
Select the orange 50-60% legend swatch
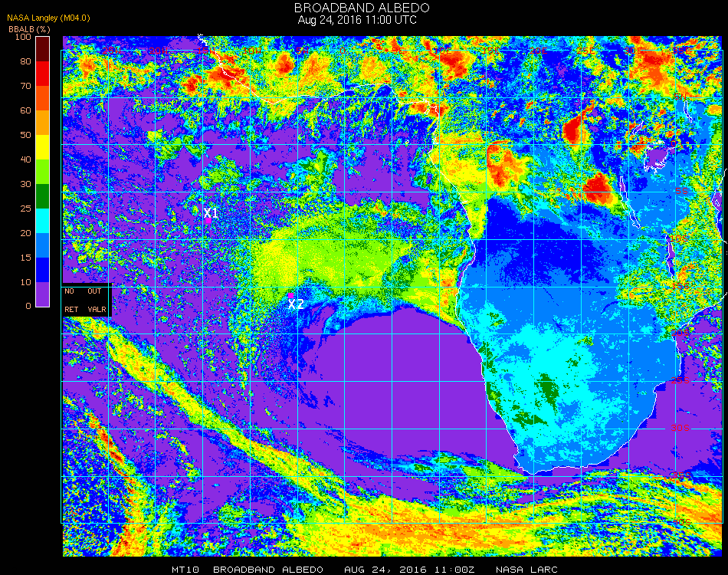(x=43, y=123)
